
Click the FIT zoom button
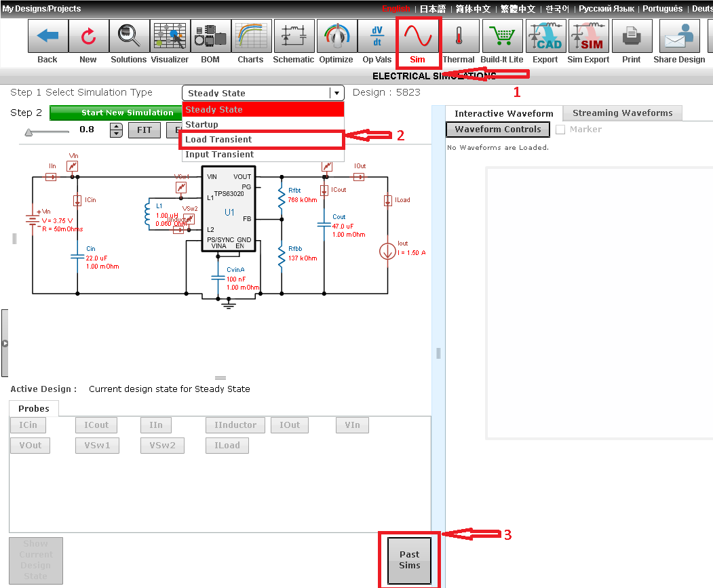pos(144,130)
